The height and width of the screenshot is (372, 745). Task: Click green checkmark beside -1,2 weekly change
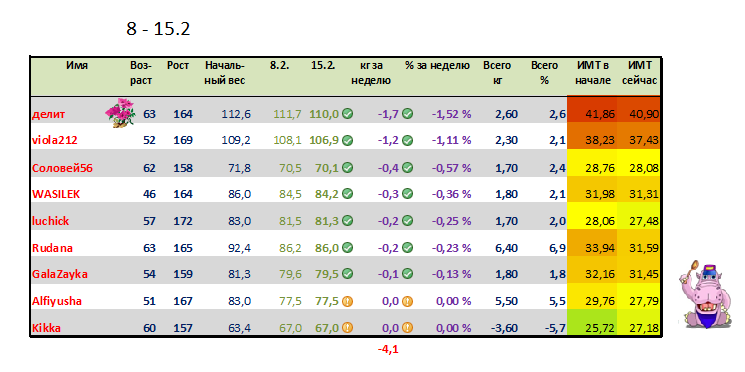click(x=407, y=141)
